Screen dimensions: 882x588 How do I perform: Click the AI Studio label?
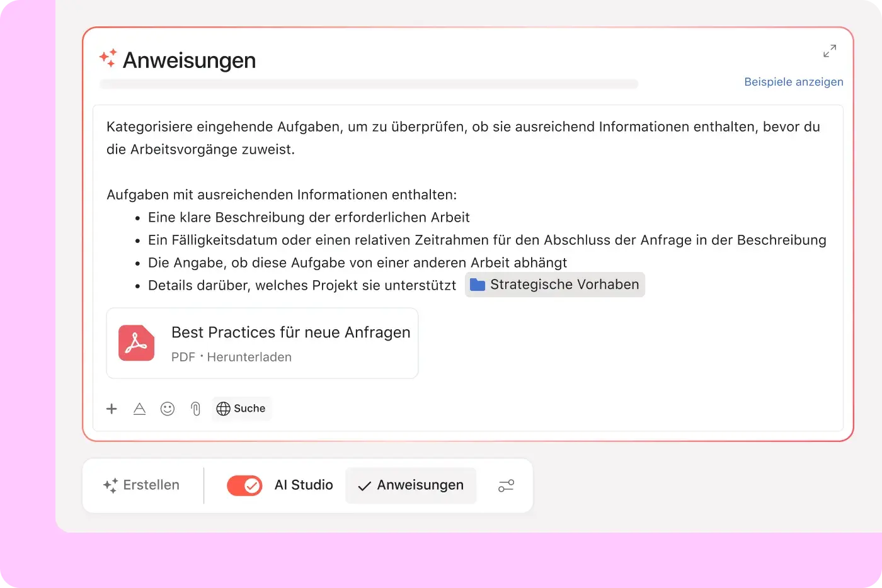[x=304, y=485]
